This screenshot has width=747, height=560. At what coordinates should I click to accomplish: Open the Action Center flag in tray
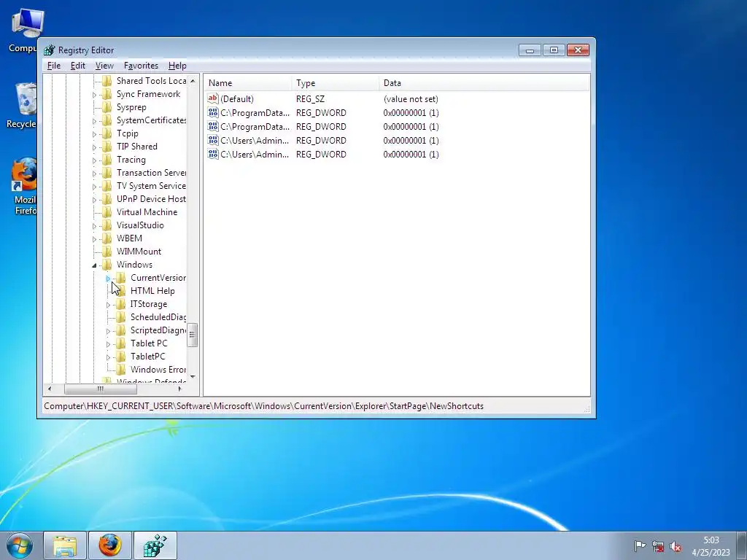click(x=640, y=545)
